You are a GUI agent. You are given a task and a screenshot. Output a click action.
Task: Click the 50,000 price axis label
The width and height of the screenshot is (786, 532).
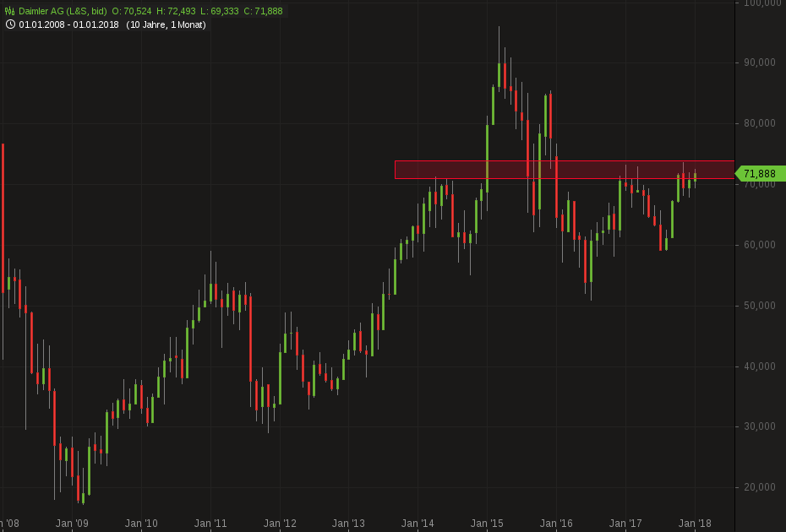(x=759, y=306)
